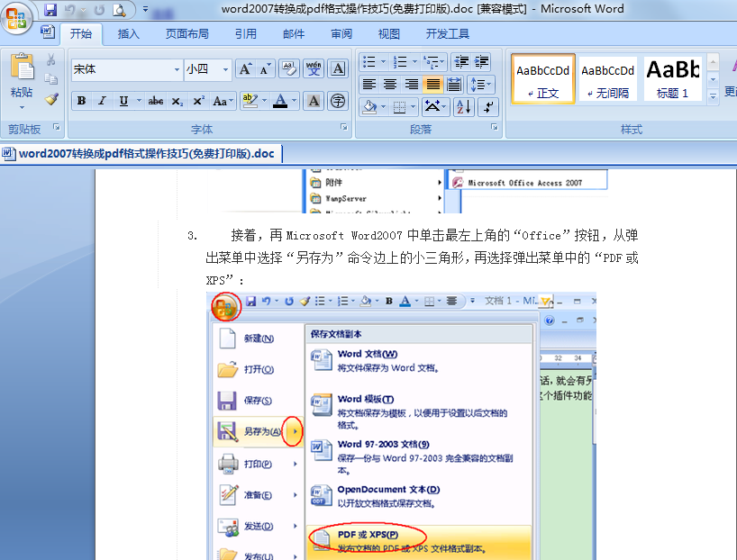This screenshot has width=737, height=560.
Task: Open the 字体 dialog launcher
Action: coord(343,127)
